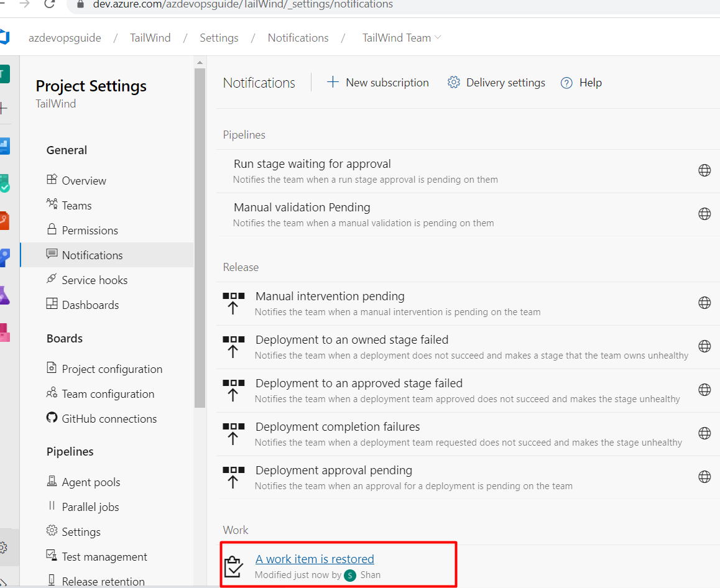Viewport: 720px width, 588px height.
Task: Open Boards from the left icon rail
Action: point(4,183)
